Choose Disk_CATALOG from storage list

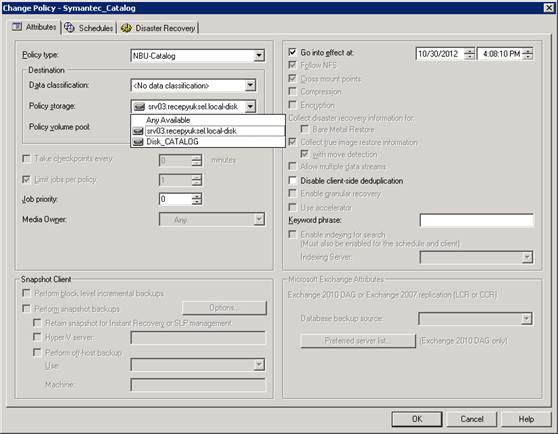pos(208,142)
